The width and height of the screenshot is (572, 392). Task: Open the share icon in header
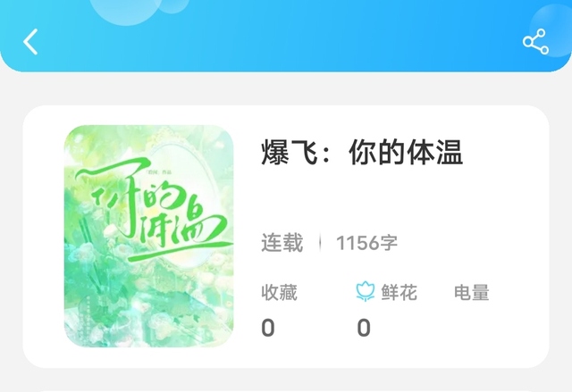pos(535,42)
